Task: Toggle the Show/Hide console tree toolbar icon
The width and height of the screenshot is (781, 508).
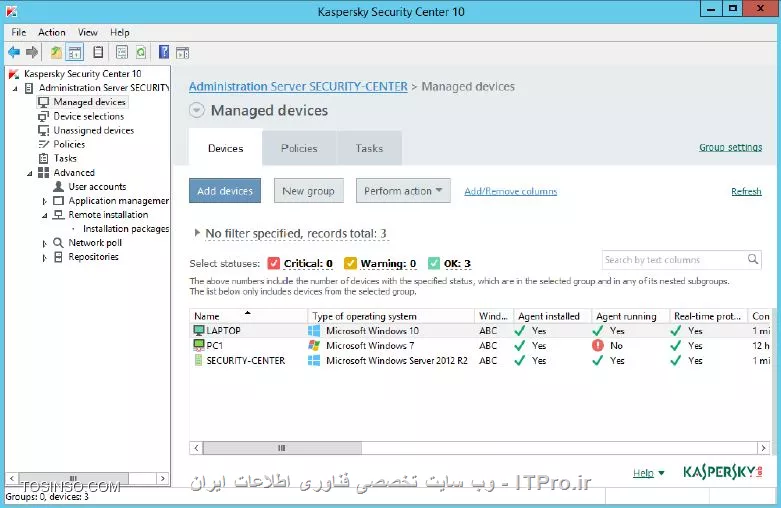Action: 75,52
